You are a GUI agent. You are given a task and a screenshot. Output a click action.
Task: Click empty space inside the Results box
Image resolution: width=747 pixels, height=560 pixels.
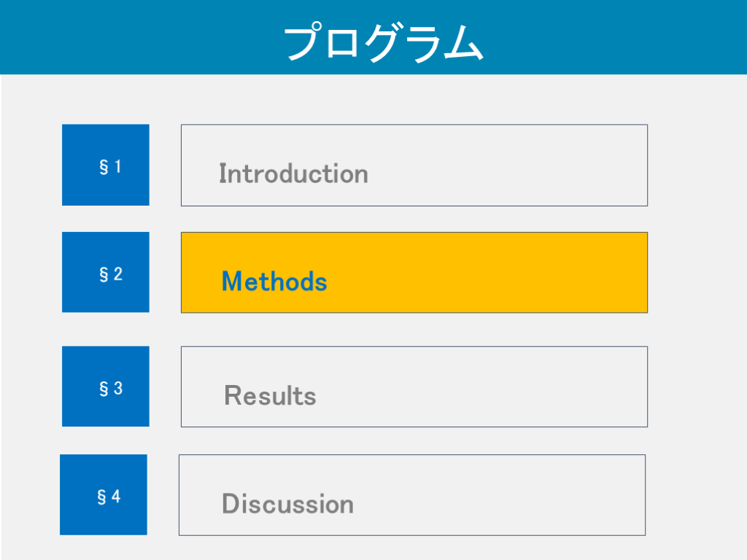[496, 386]
